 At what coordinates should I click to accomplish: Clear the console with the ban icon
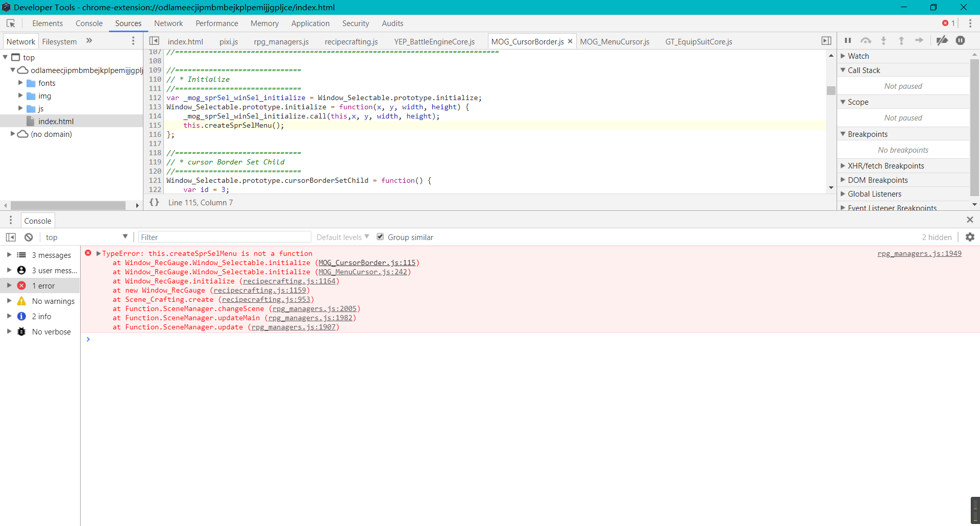coord(29,237)
